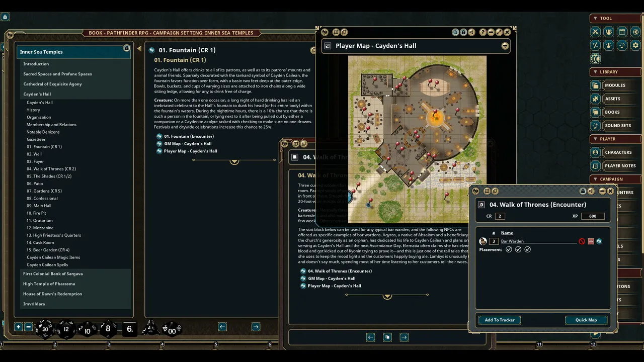The width and height of the screenshot is (644, 362).
Task: Click the CR value field in Encounter
Action: (500, 216)
